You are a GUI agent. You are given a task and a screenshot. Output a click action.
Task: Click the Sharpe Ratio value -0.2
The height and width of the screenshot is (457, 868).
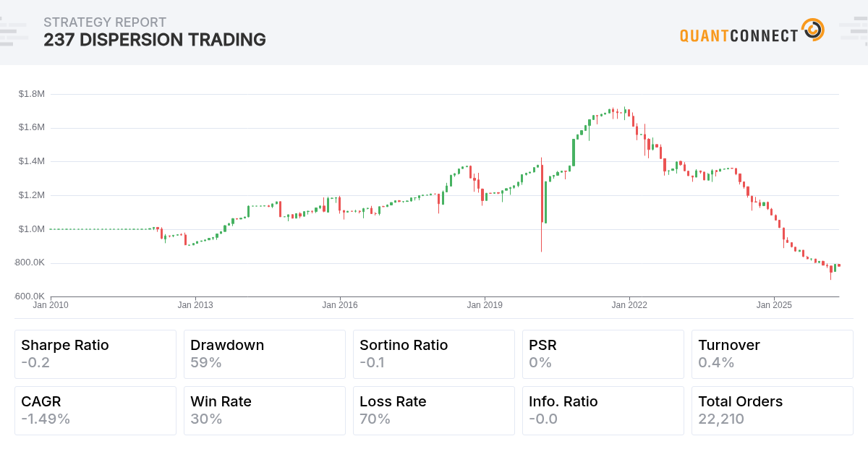coord(35,362)
